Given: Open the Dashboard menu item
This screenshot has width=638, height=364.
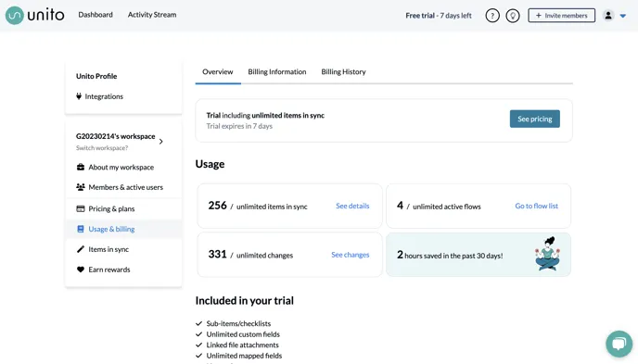Looking at the screenshot, I should click(x=96, y=15).
